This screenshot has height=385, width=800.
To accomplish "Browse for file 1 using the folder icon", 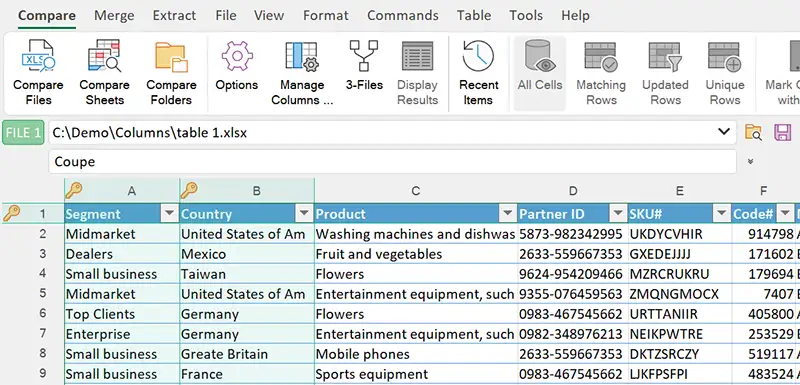I will tap(754, 133).
